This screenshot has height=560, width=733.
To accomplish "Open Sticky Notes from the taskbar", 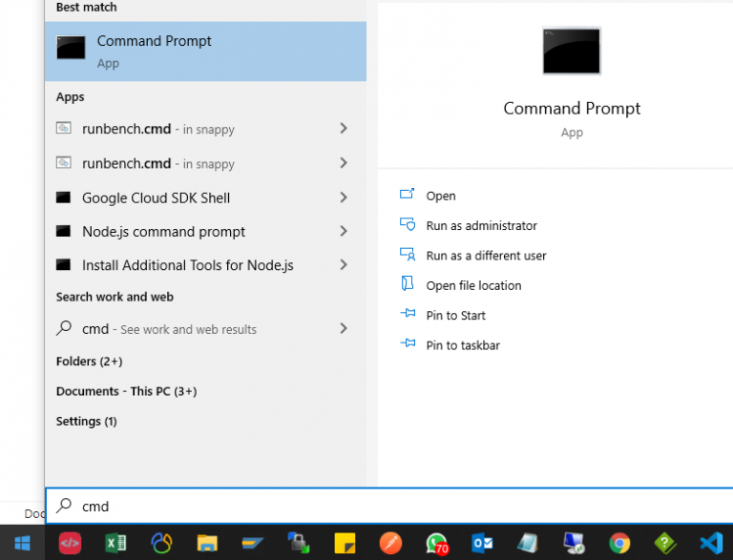I will [345, 543].
